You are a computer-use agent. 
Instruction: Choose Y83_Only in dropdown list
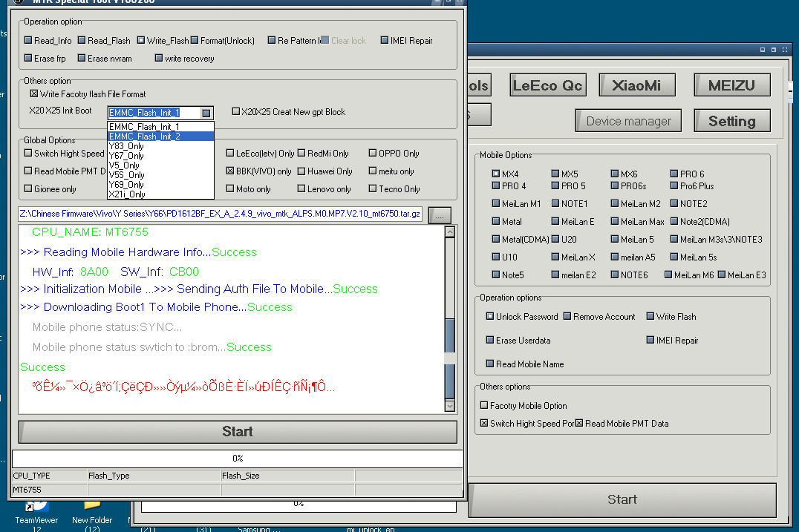pos(160,145)
